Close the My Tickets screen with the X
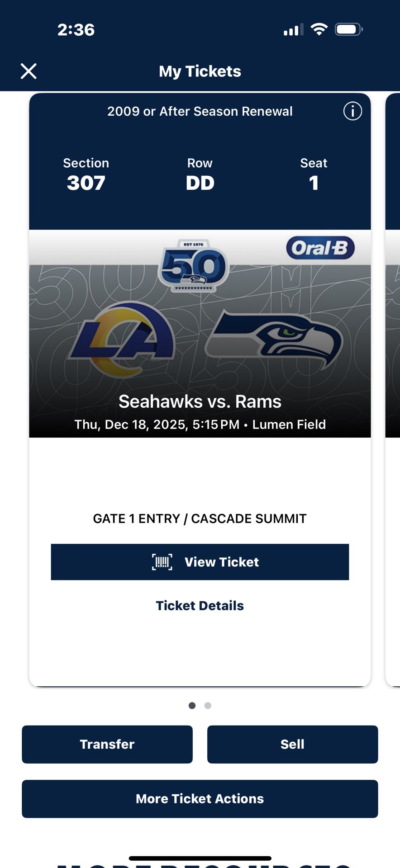400x868 pixels. 29,71
